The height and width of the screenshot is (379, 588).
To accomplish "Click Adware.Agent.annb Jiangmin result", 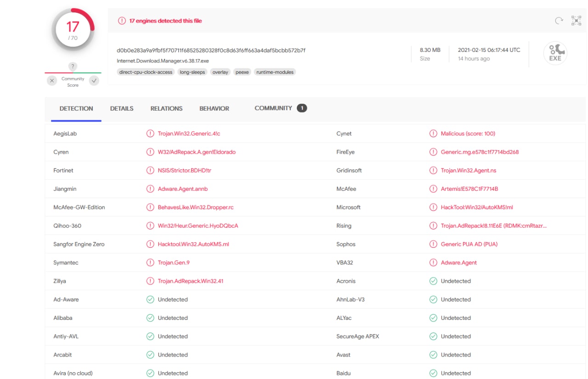I will pos(183,189).
